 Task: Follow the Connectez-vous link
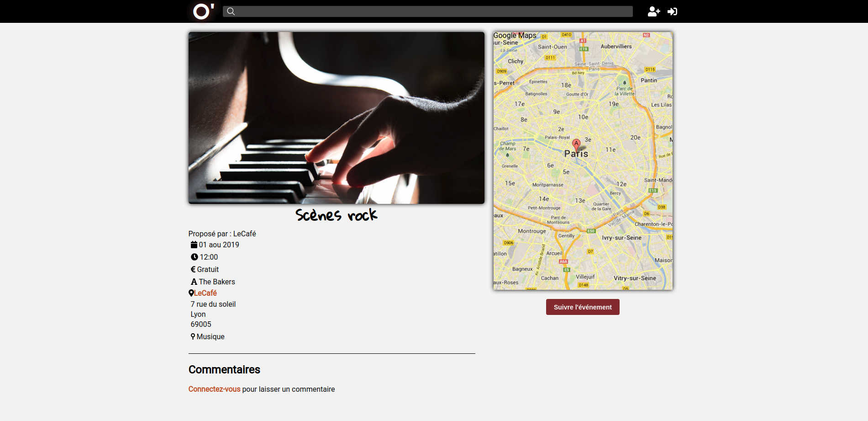(214, 389)
